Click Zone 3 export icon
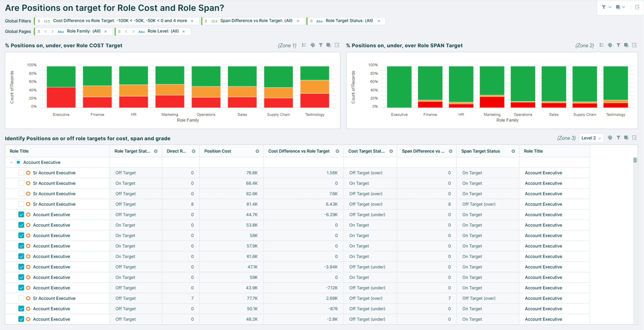 pos(634,138)
